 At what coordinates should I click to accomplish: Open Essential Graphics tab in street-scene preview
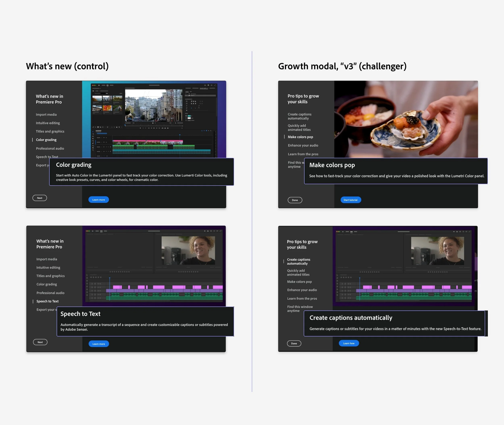coord(203,88)
